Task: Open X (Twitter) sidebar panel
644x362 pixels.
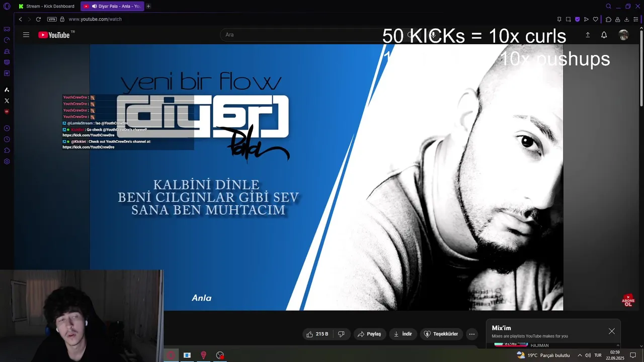Action: pyautogui.click(x=7, y=101)
